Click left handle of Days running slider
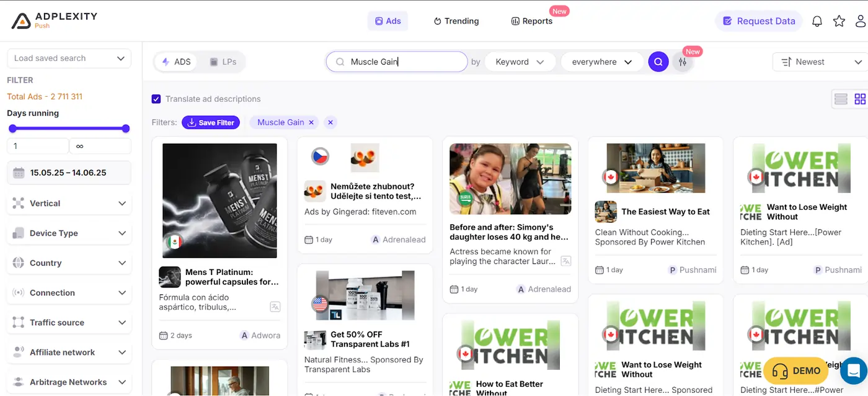The image size is (868, 396). (12, 128)
